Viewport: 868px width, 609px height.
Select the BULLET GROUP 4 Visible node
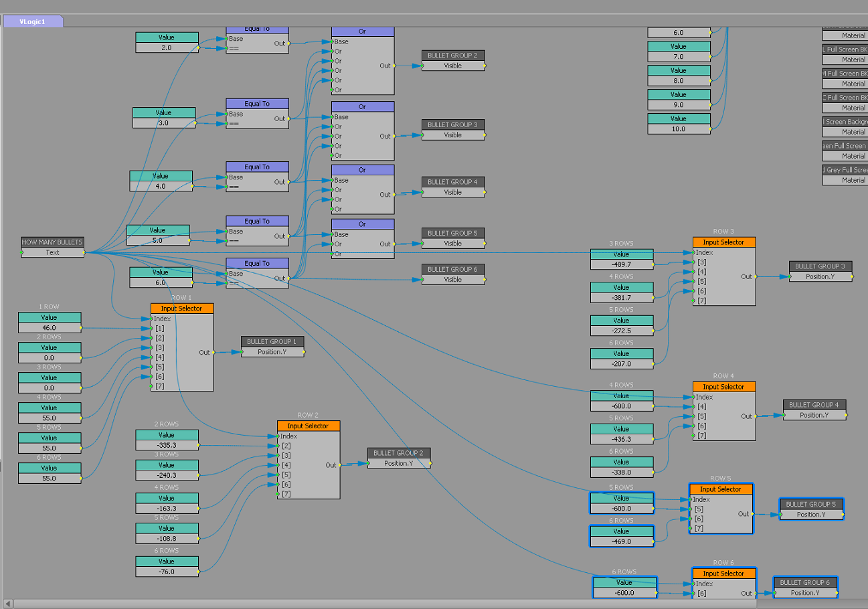pyautogui.click(x=452, y=182)
